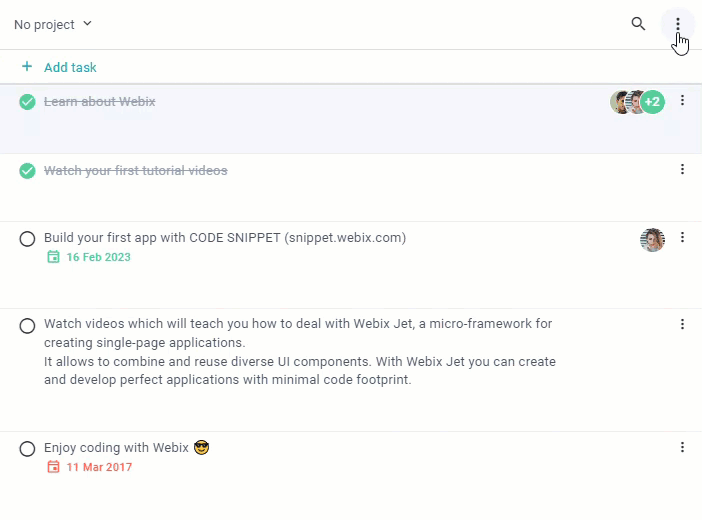Click the plus icon beside Add task

pyautogui.click(x=27, y=67)
